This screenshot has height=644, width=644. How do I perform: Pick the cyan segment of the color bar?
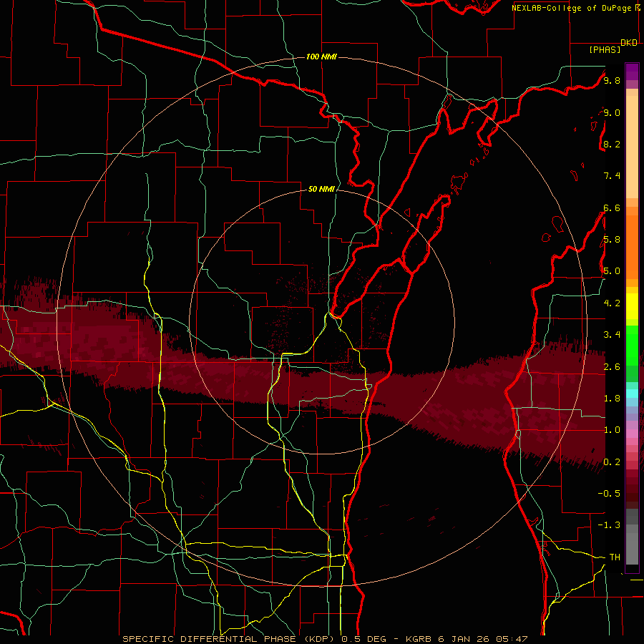pos(632,394)
